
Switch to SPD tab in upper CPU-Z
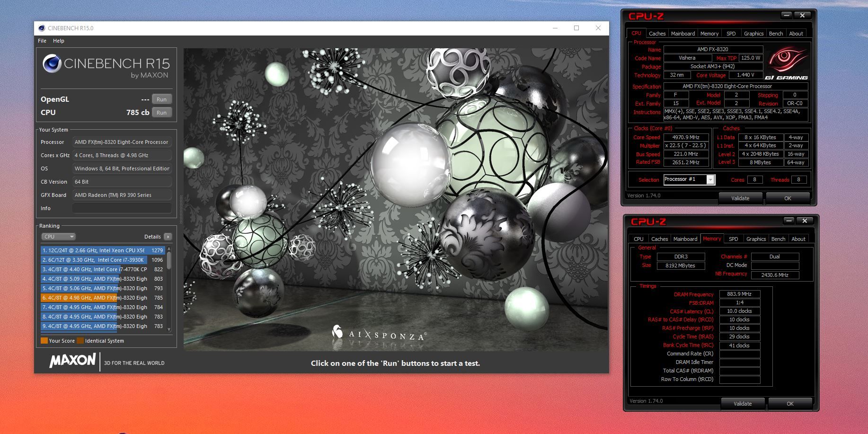(x=731, y=34)
